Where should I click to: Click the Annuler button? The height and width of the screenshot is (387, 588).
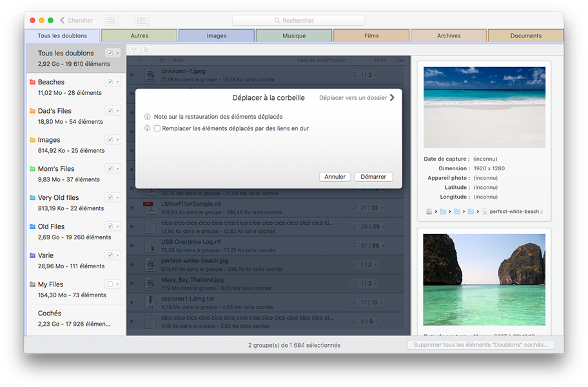pos(335,177)
